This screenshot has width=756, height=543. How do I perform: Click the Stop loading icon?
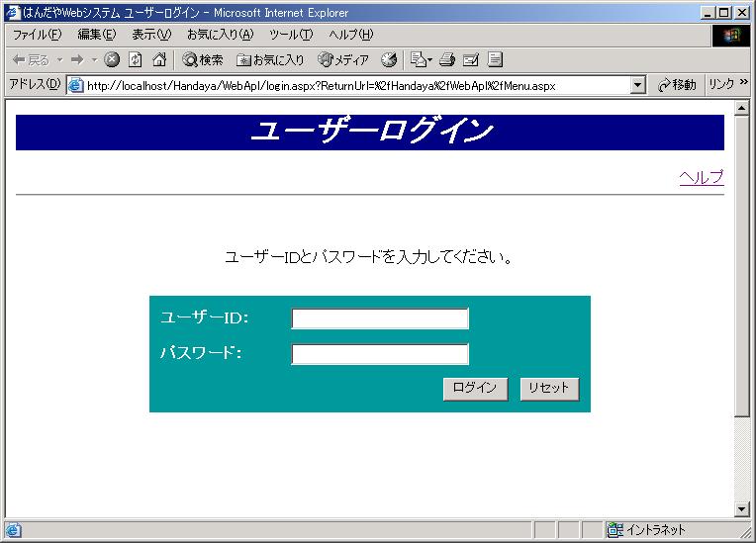point(112,59)
